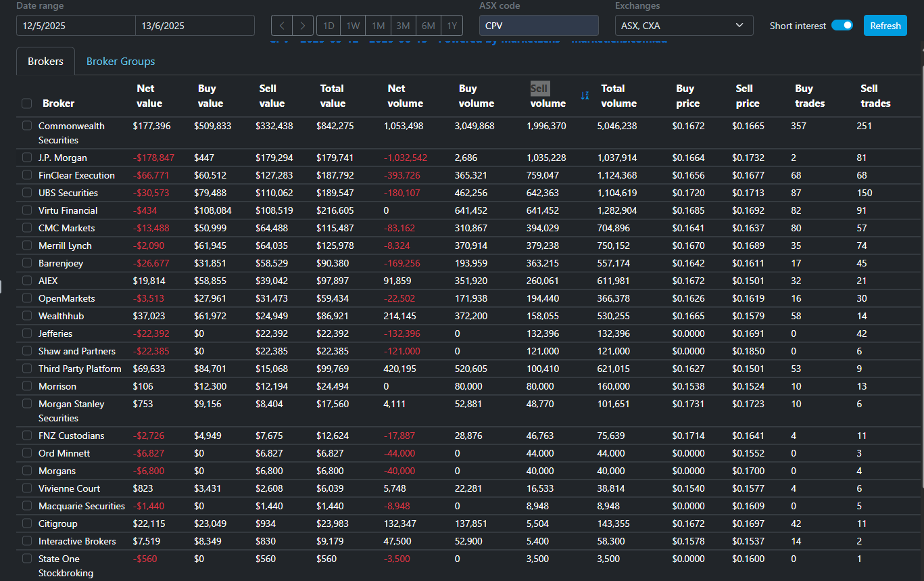Image resolution: width=924 pixels, height=581 pixels.
Task: Check the Barrenjoey row checkbox
Action: point(27,263)
